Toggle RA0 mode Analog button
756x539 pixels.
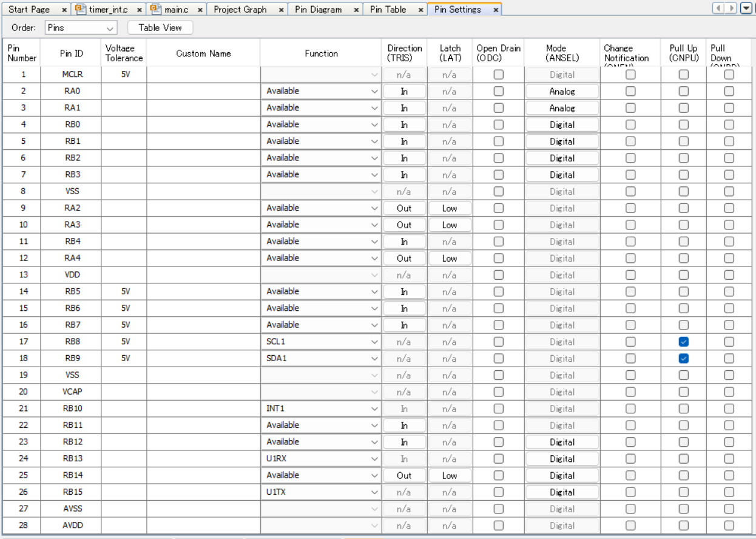[562, 91]
